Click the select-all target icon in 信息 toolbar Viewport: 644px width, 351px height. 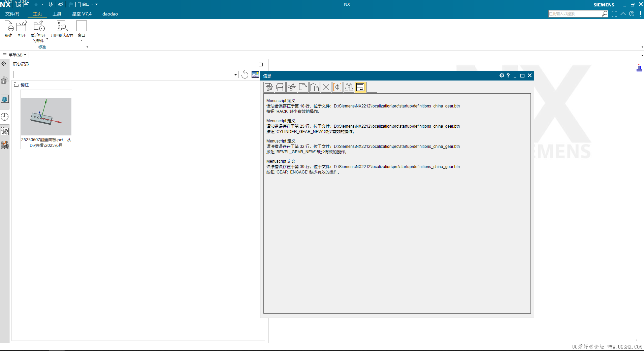coord(337,88)
